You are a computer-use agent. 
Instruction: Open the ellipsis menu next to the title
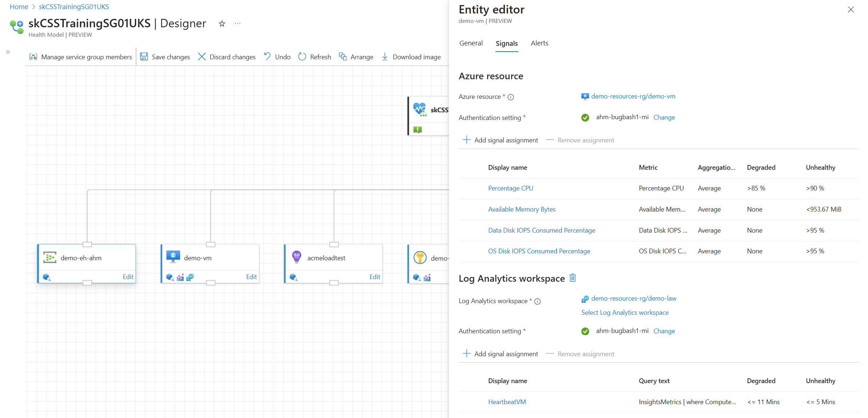(x=238, y=23)
